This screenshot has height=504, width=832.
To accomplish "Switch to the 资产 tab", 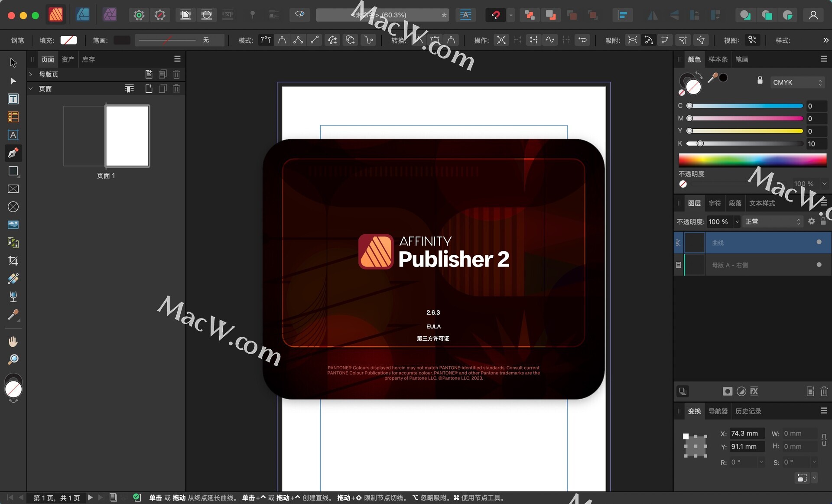I will pos(68,59).
